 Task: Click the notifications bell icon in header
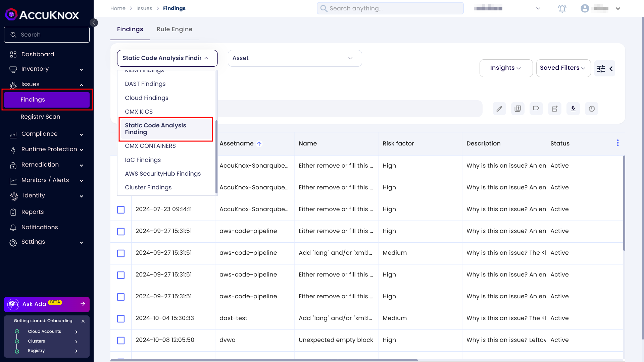click(x=562, y=8)
